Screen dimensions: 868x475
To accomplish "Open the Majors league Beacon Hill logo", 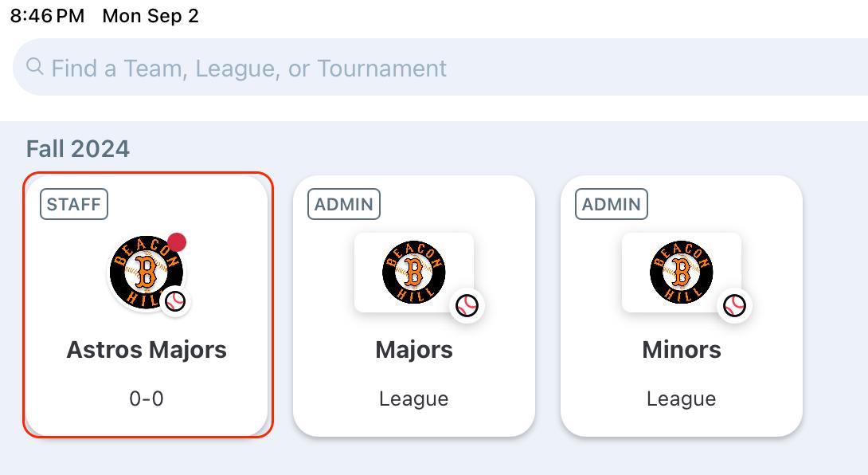I will (413, 273).
